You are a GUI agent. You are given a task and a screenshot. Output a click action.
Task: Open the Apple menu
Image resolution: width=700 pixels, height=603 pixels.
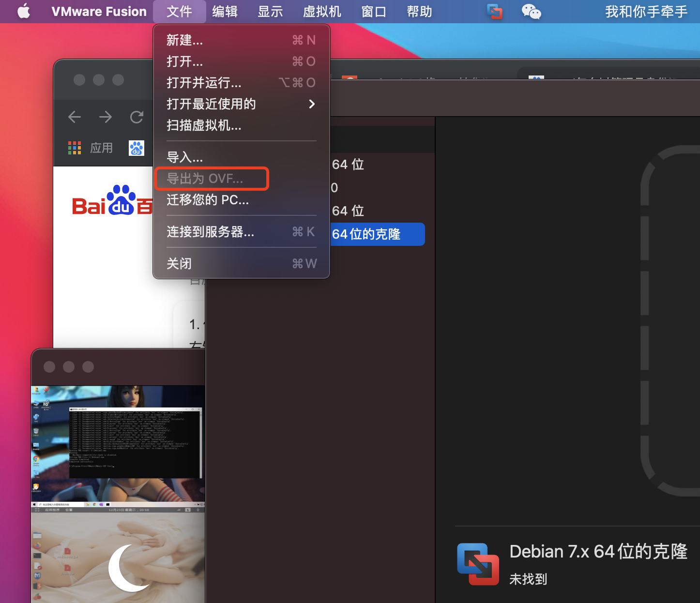[x=23, y=11]
